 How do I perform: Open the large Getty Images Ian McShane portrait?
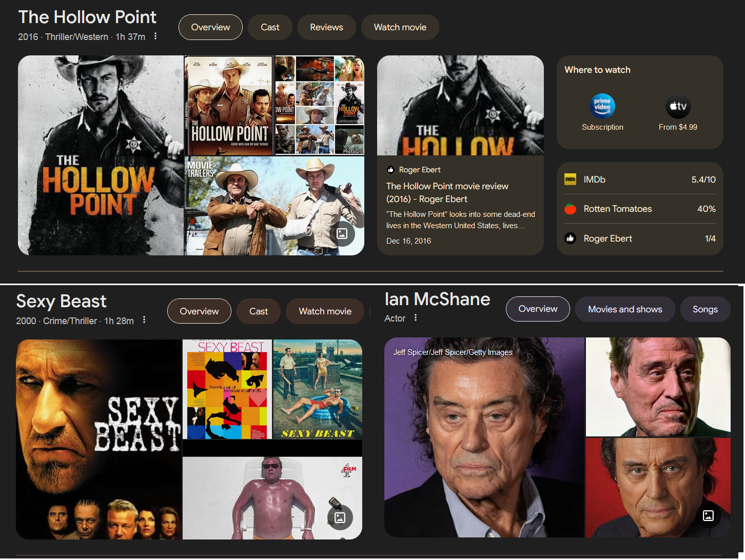coord(484,437)
